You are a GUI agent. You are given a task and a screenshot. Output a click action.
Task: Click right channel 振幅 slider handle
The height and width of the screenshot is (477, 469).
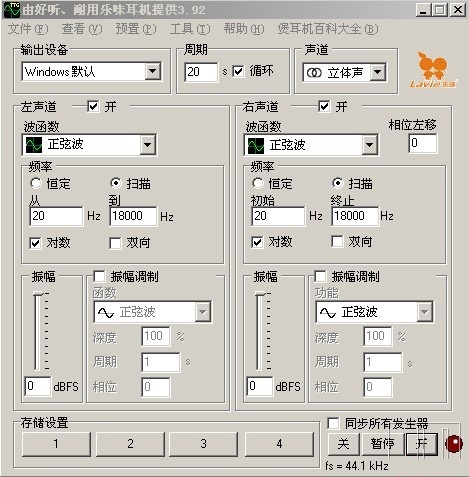(x=261, y=294)
